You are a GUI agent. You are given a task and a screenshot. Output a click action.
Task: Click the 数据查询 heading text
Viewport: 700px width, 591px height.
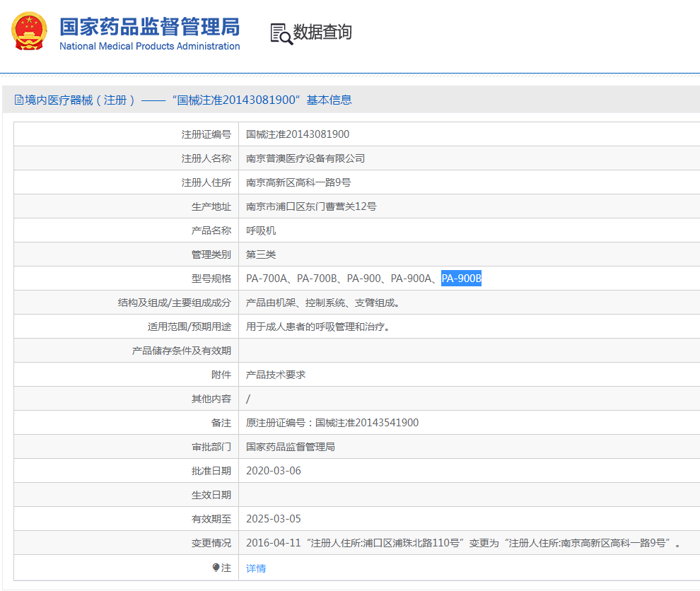click(322, 32)
